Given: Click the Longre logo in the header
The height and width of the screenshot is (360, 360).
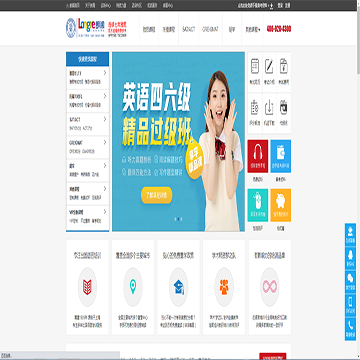Looking at the screenshot, I should [85, 28].
